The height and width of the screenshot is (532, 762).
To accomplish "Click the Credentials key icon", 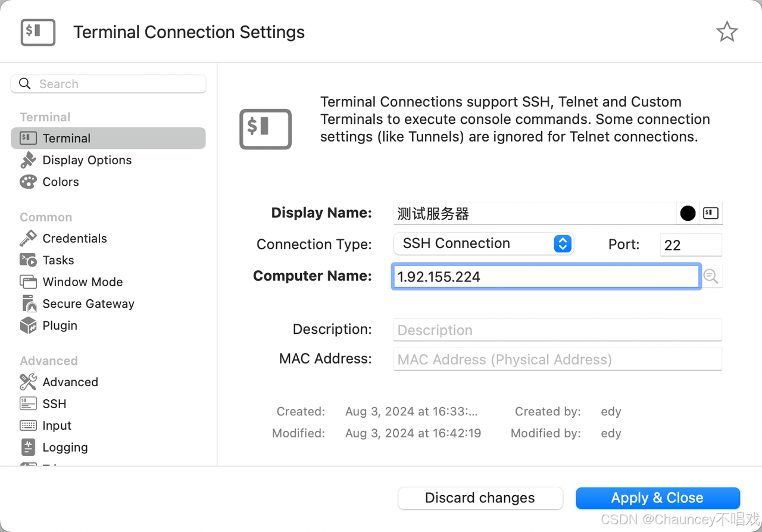I will tap(28, 238).
